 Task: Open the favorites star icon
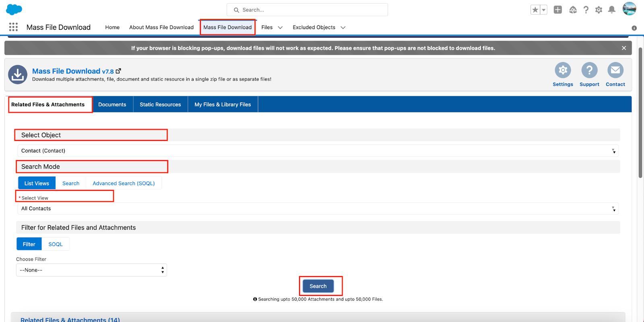[535, 10]
